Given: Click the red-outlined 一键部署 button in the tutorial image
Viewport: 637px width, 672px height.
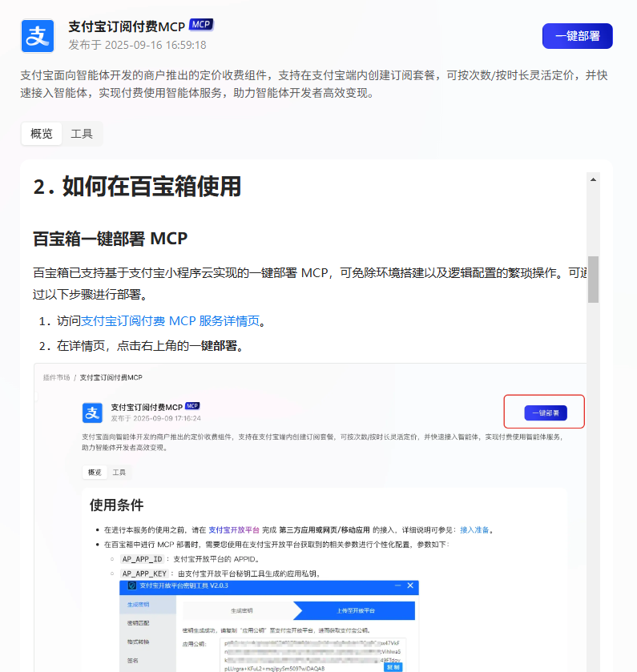Looking at the screenshot, I should coord(545,412).
